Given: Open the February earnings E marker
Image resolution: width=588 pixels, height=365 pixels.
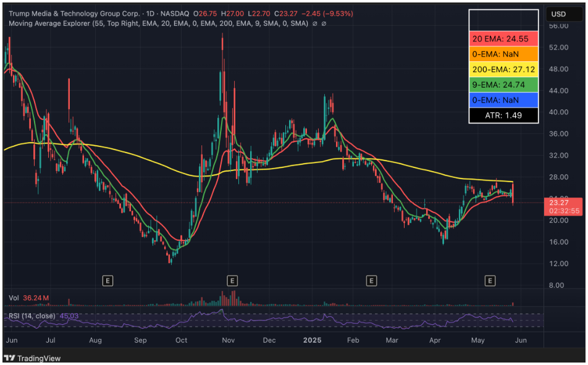Looking at the screenshot, I should click(x=371, y=280).
